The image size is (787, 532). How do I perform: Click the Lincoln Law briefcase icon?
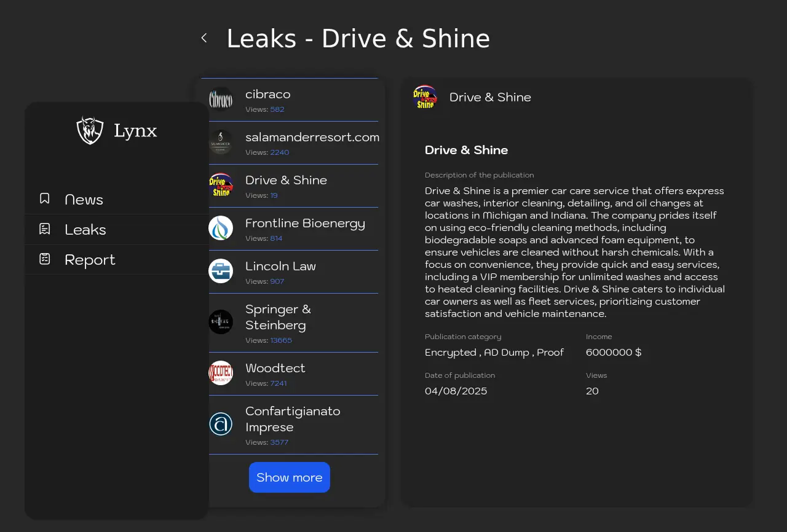tap(221, 271)
